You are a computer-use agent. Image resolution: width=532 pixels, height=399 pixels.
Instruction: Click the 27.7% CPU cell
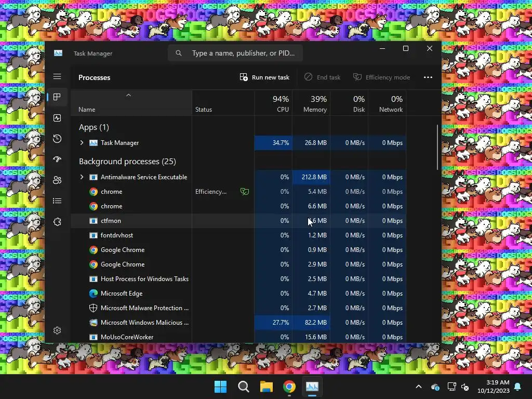click(273, 323)
